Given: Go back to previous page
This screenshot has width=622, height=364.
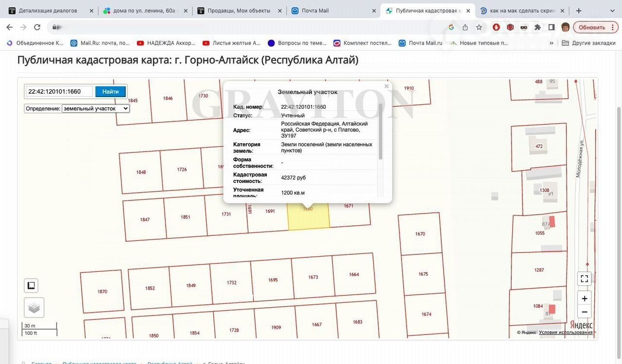Looking at the screenshot, I should click(9, 27).
